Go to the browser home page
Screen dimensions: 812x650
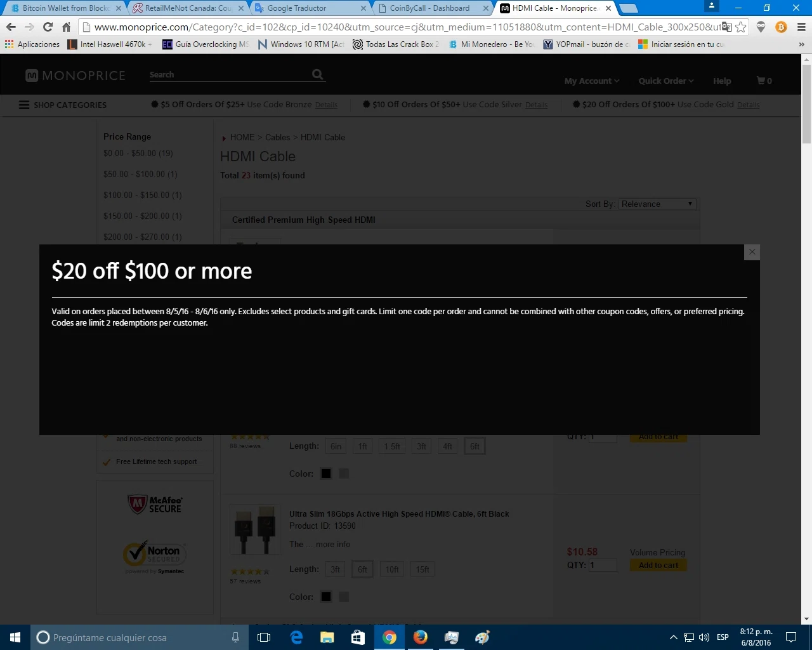point(66,27)
